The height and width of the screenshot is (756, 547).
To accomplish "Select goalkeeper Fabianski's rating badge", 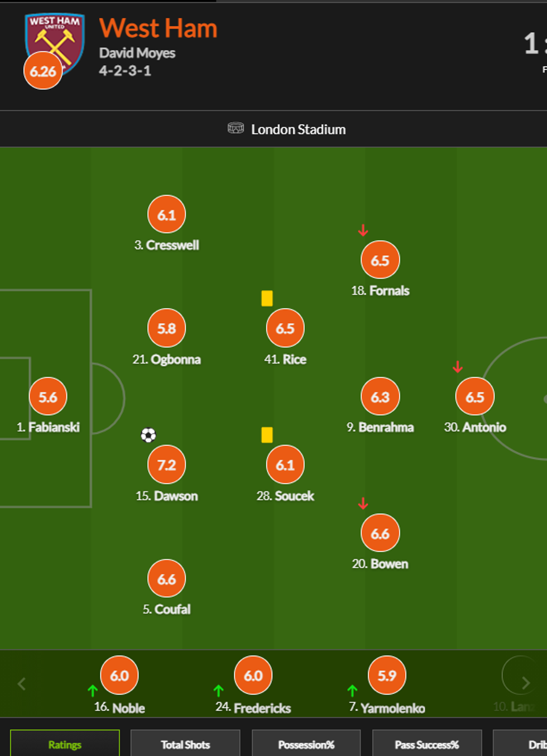I will pos(48,396).
